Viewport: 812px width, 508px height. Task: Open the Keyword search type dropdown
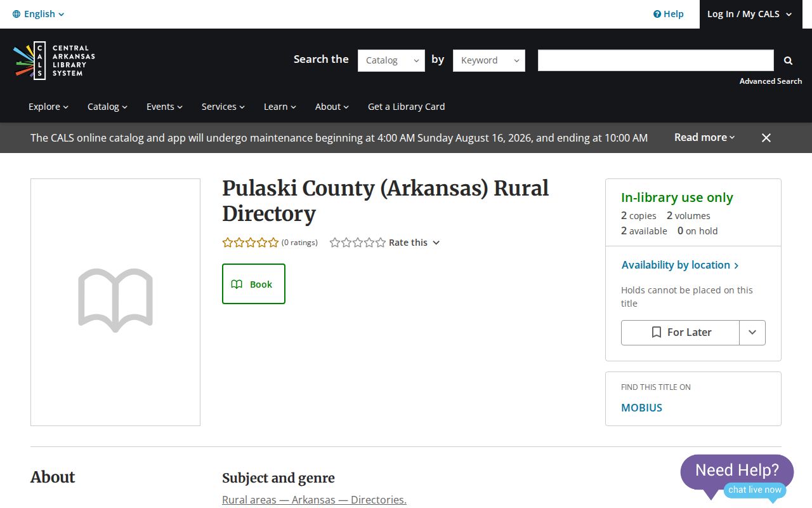pos(489,60)
